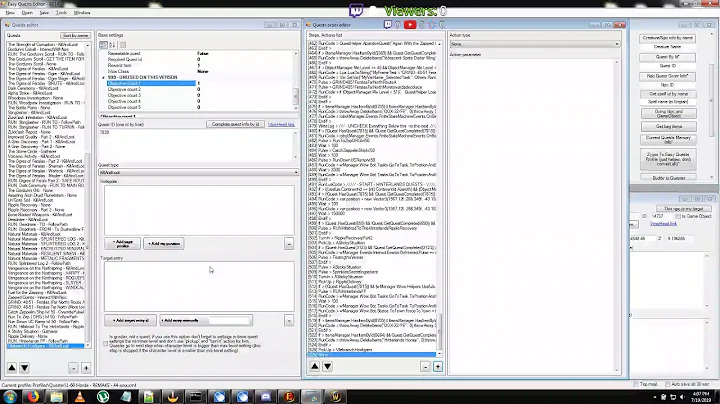Add quest with plus button under Quests list
The height and width of the screenshot is (404, 720).
(x=86, y=368)
